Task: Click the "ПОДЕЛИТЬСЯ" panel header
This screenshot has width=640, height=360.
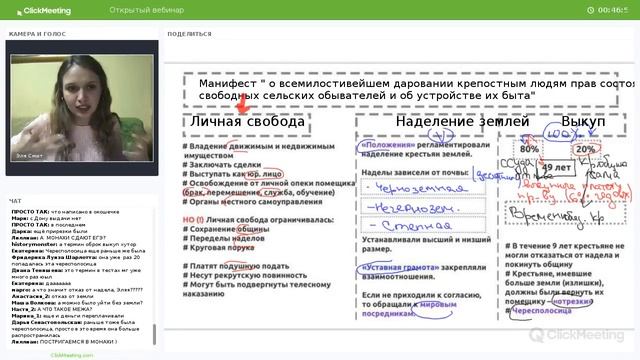Action: point(189,34)
